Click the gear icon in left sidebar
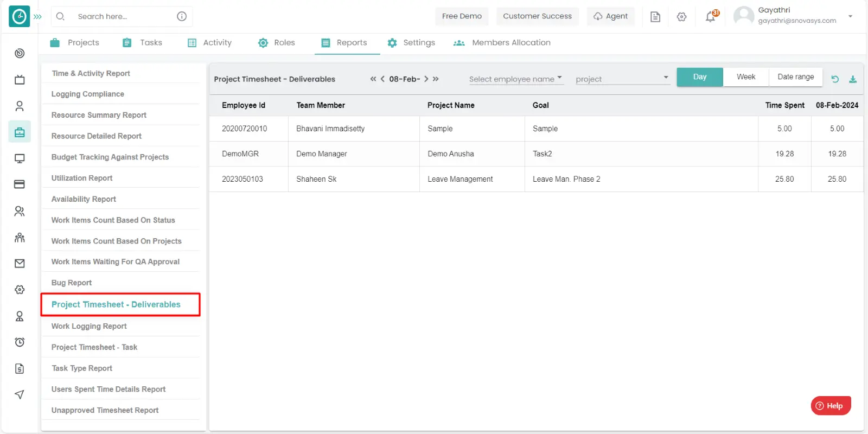The height and width of the screenshot is (434, 868). coord(20,290)
